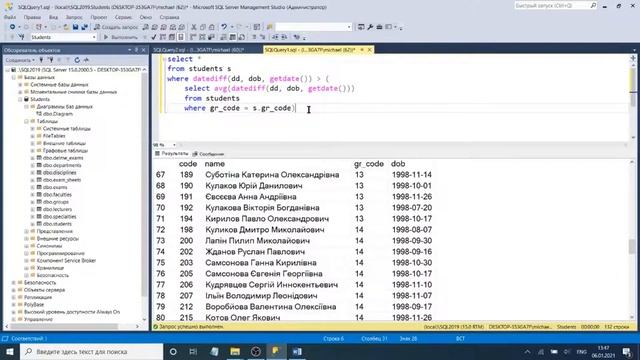Click the cell Кулаков Юрій Данилович
640x360 pixels.
click(x=253, y=186)
